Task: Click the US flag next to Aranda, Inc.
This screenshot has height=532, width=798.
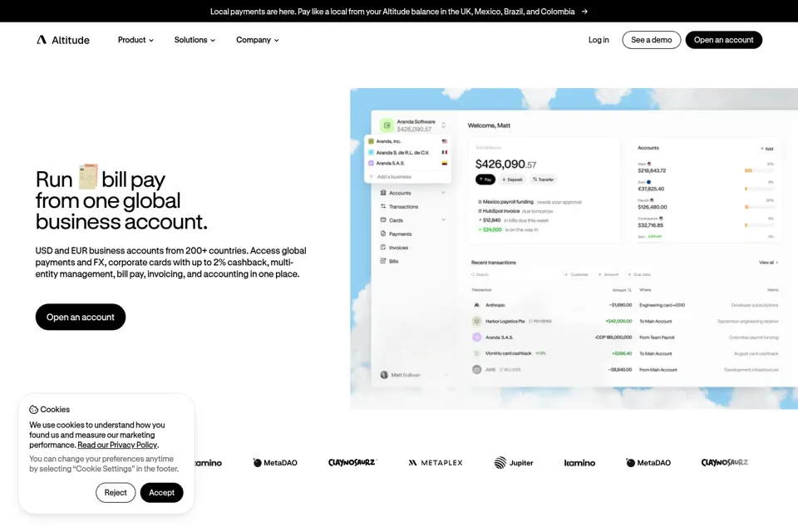Action: point(444,141)
